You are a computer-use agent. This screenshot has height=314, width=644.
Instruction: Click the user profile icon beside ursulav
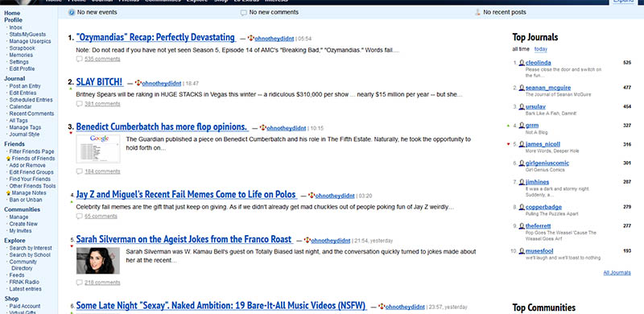(x=522, y=106)
